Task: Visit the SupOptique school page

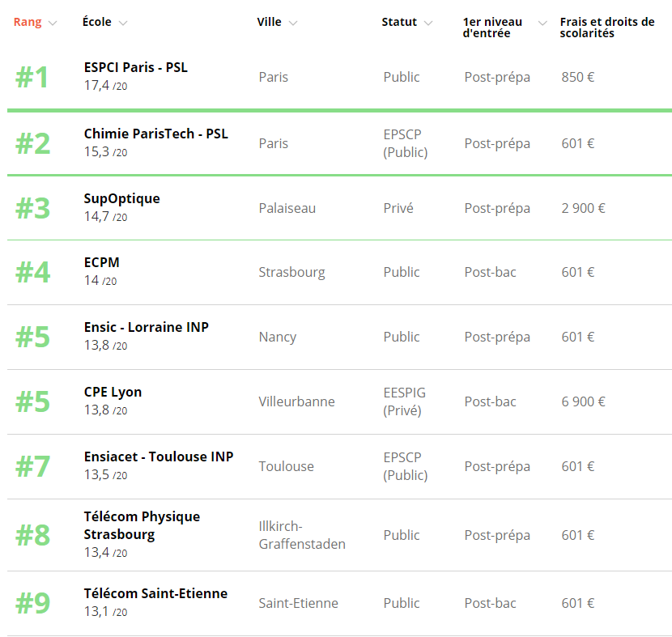Action: click(121, 198)
